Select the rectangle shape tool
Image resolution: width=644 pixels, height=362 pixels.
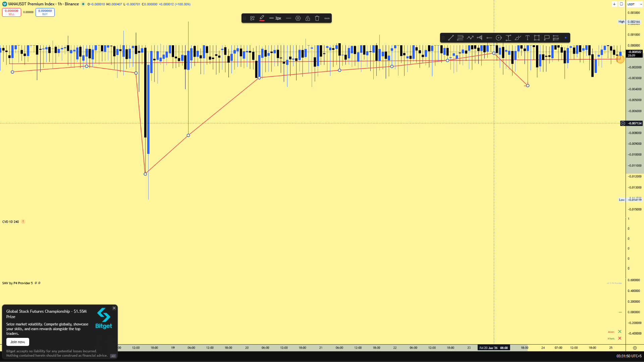click(x=537, y=38)
